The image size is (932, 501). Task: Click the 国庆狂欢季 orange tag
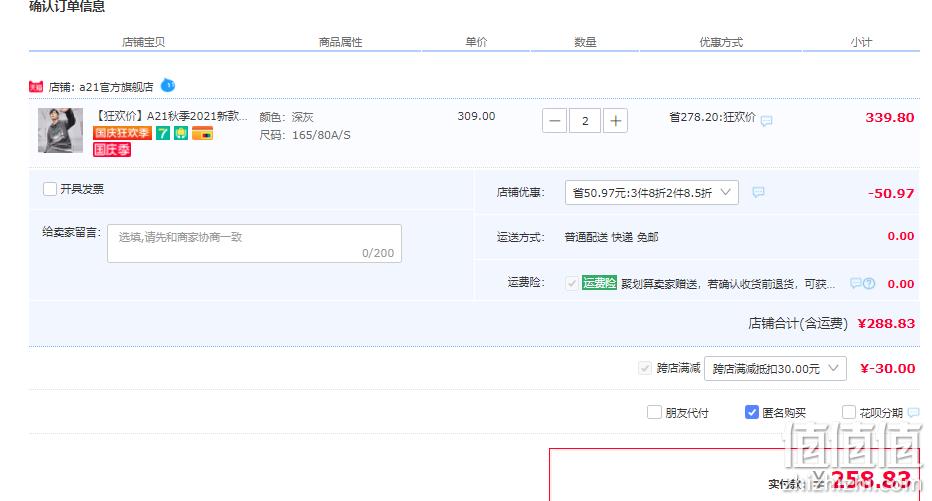(x=122, y=133)
